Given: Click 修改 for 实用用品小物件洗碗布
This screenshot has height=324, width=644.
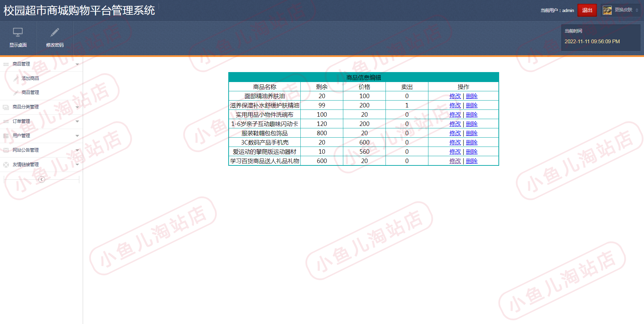Looking at the screenshot, I should pos(455,115).
